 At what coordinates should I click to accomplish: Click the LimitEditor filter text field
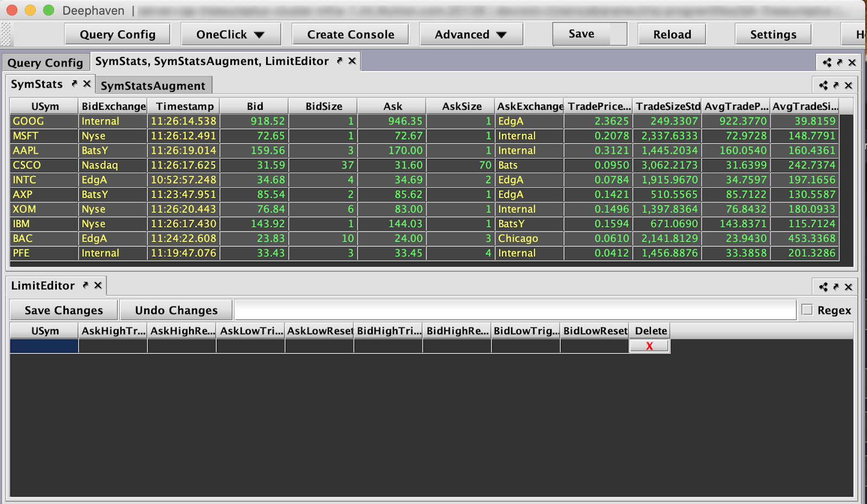(x=515, y=310)
